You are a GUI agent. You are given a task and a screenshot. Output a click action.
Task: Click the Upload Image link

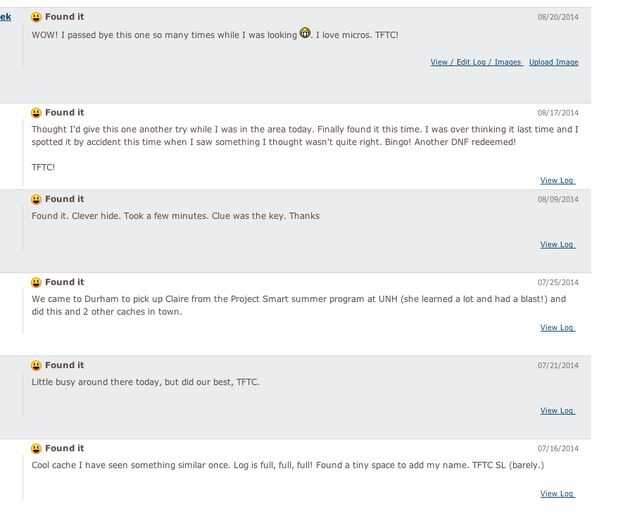(553, 62)
